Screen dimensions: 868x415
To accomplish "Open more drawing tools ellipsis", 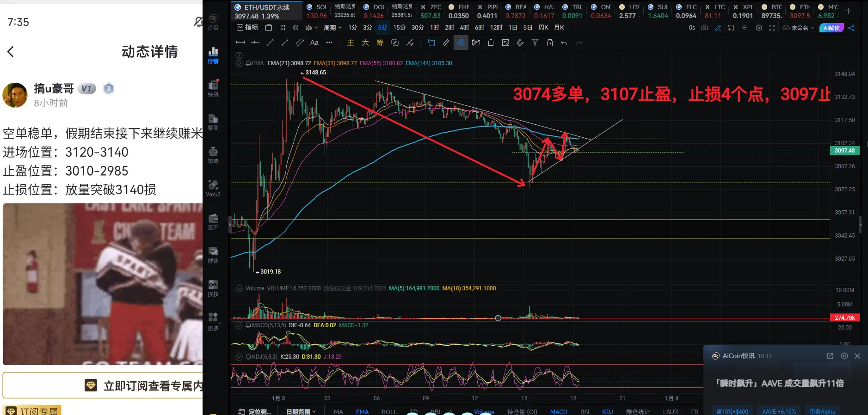I will [x=329, y=43].
